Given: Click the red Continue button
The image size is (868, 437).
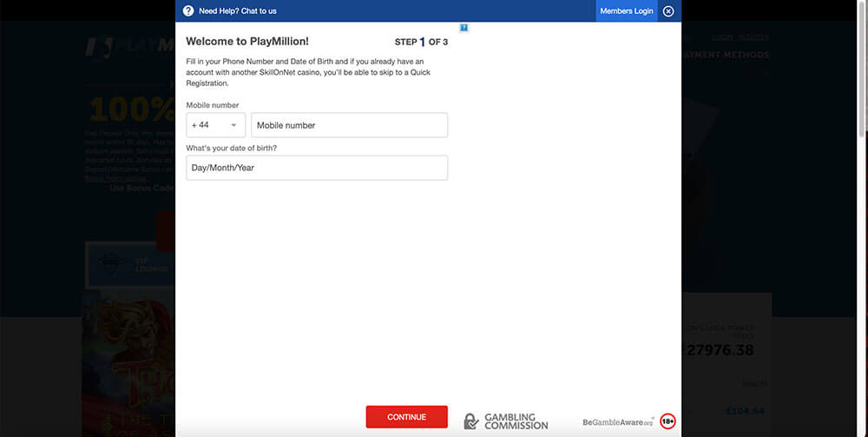Looking at the screenshot, I should click(407, 417).
